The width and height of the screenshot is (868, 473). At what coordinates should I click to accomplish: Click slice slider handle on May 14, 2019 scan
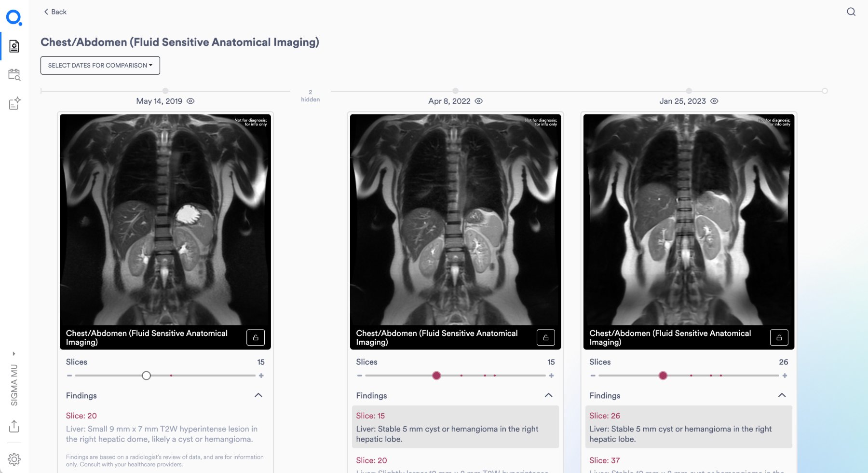pos(146,376)
